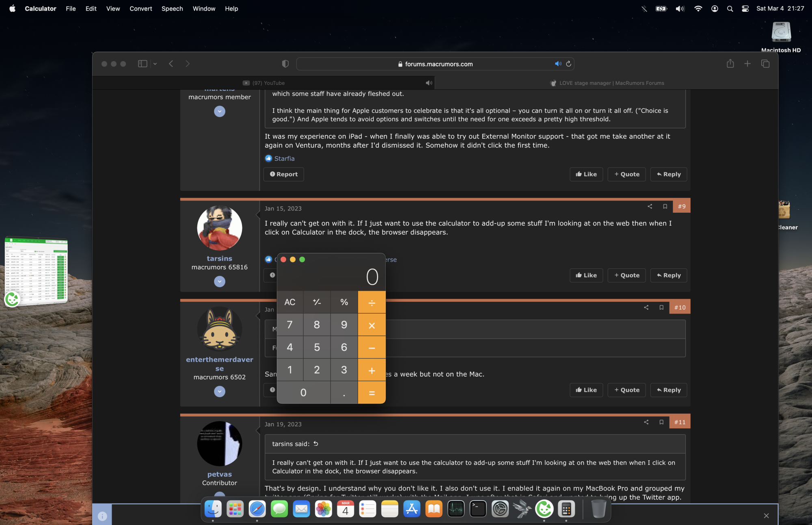Expand the chevron under enterthemerdaverse profile
Image resolution: width=812 pixels, height=525 pixels.
220,391
